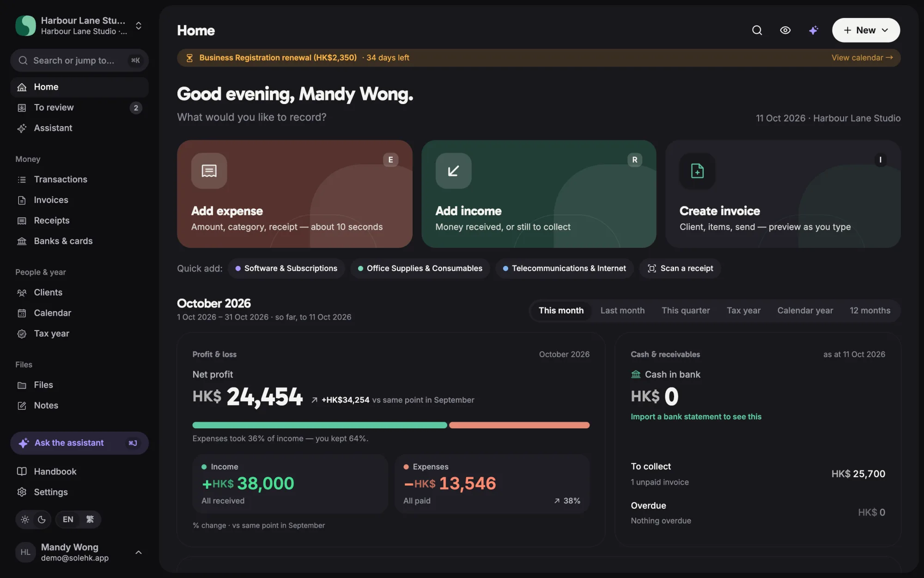Click the Invoices document icon

pyautogui.click(x=22, y=200)
